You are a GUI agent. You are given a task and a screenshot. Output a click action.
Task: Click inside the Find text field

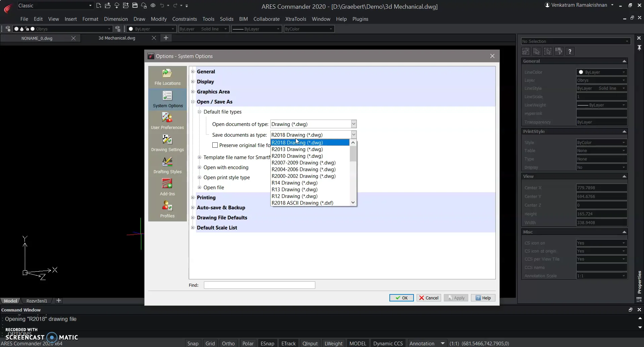pyautogui.click(x=259, y=285)
